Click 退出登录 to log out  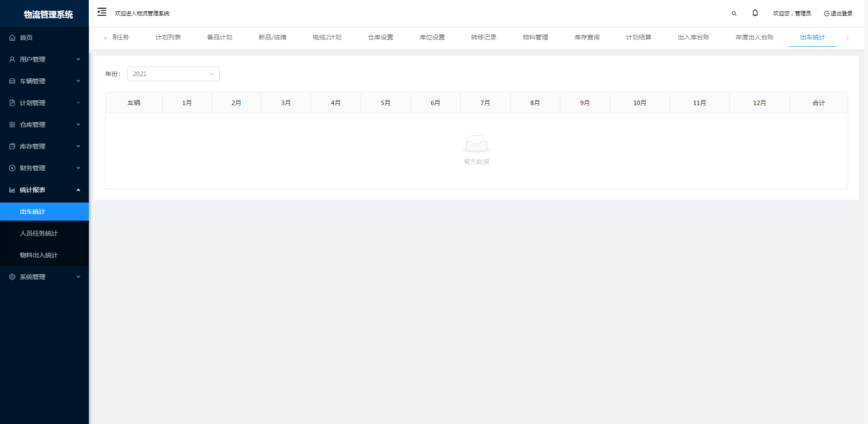(x=838, y=14)
